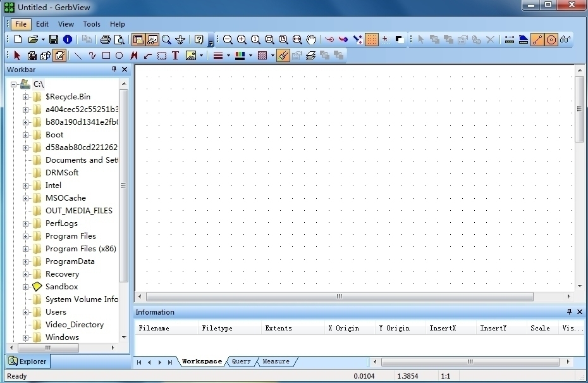Toggle the grid dots display button
The image size is (588, 383).
click(372, 39)
